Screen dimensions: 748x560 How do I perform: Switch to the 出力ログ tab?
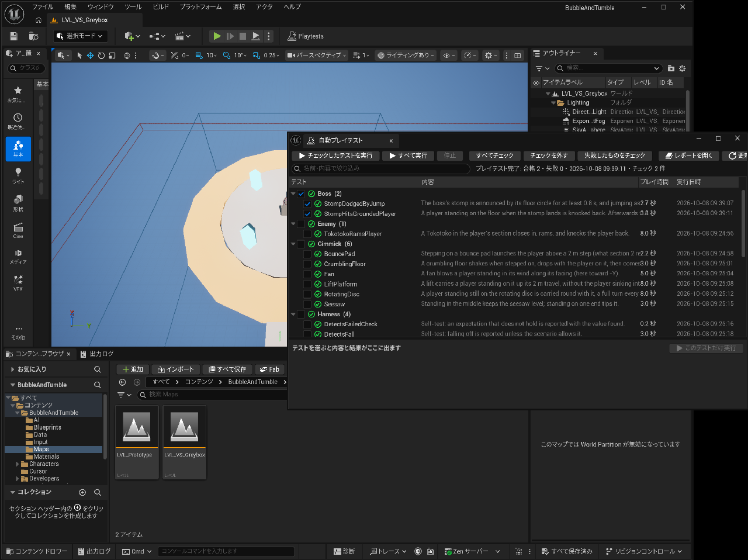(96, 354)
